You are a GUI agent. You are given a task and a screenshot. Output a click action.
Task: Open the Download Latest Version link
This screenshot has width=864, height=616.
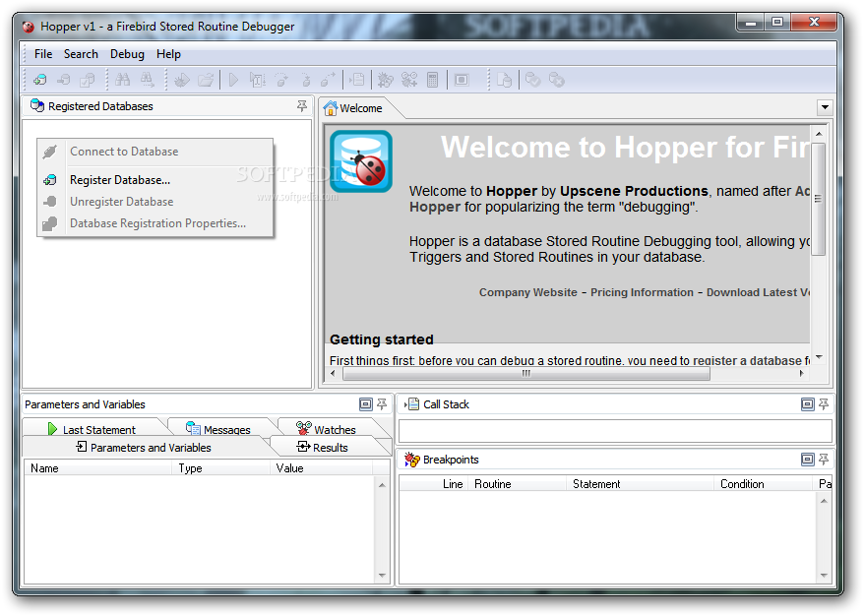758,292
